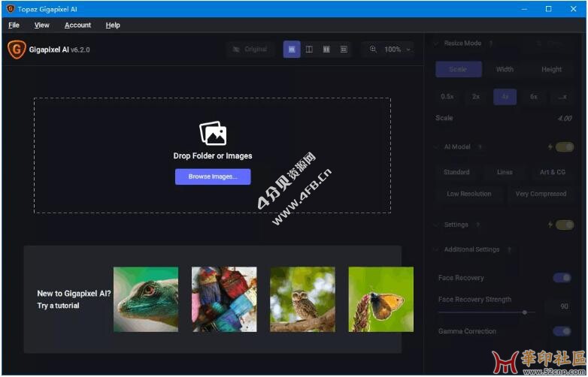The height and width of the screenshot is (377, 588).
Task: Open the File menu
Action: (x=14, y=25)
